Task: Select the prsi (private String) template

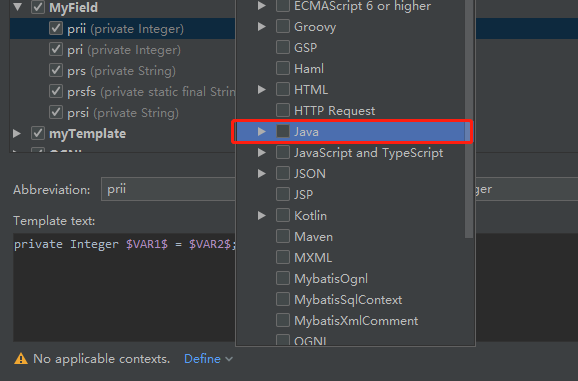Action: click(123, 112)
